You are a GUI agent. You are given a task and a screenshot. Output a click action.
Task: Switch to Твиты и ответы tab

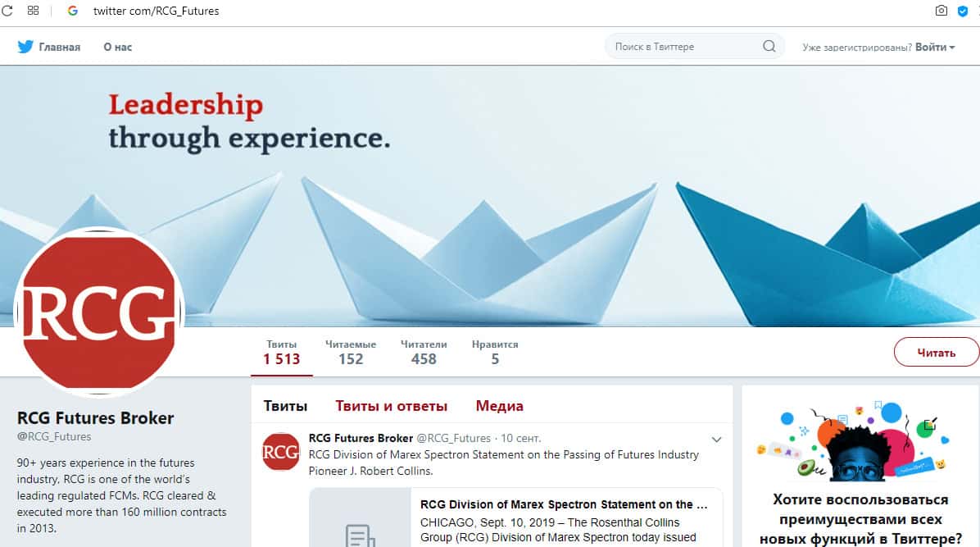[391, 406]
